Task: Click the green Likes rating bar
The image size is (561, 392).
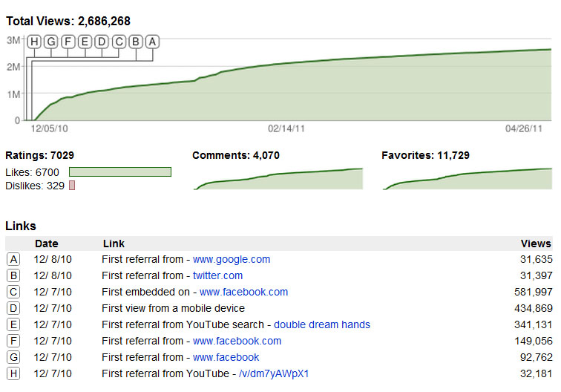Action: (120, 171)
